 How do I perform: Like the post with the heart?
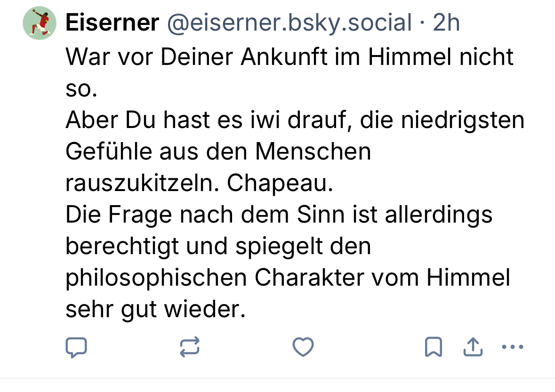303,348
